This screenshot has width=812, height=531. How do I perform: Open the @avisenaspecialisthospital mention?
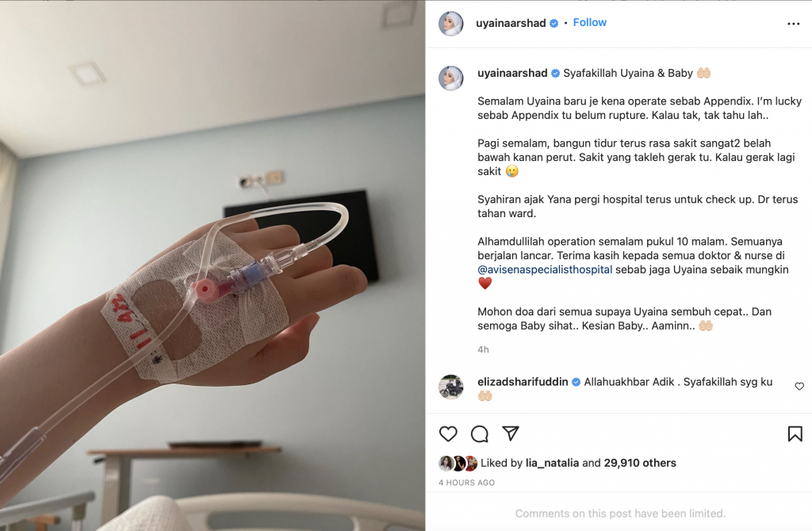545,269
